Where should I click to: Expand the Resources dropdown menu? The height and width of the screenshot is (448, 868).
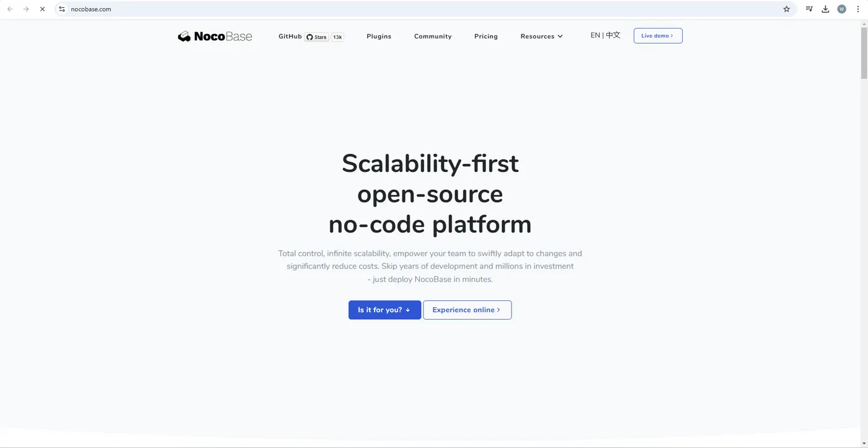coord(541,36)
